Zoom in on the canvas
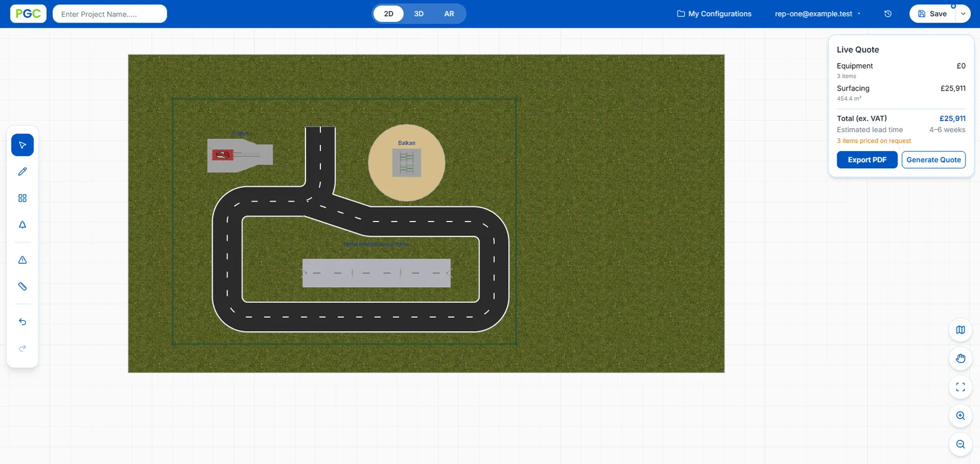The image size is (980, 464). click(x=960, y=416)
